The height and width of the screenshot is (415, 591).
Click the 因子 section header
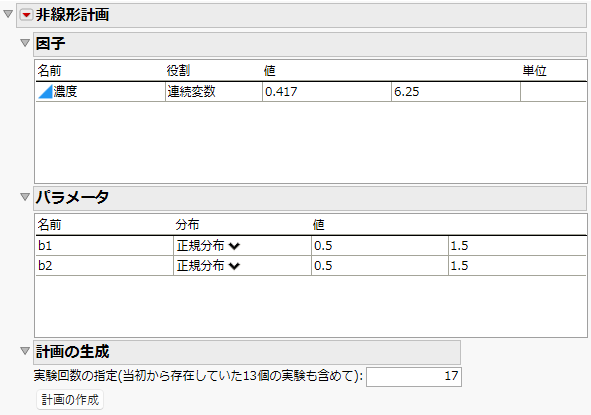310,44
